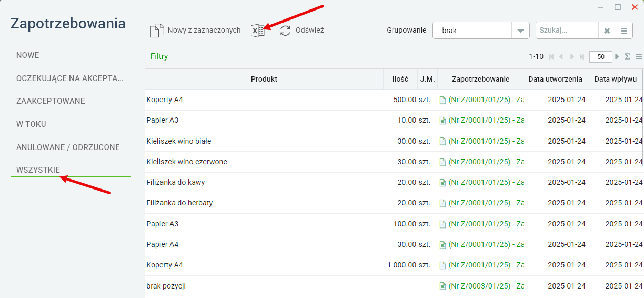Click Nowy z zaznaczonych button label

tap(204, 31)
